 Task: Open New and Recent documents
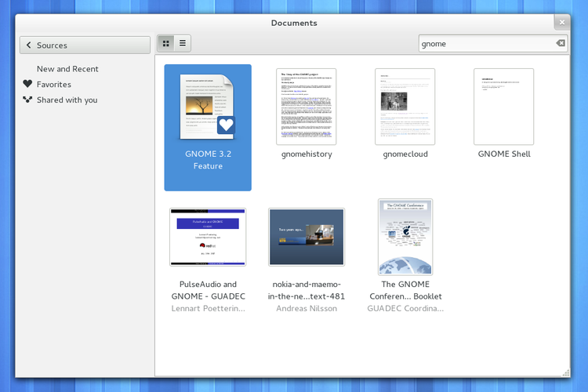(67, 69)
